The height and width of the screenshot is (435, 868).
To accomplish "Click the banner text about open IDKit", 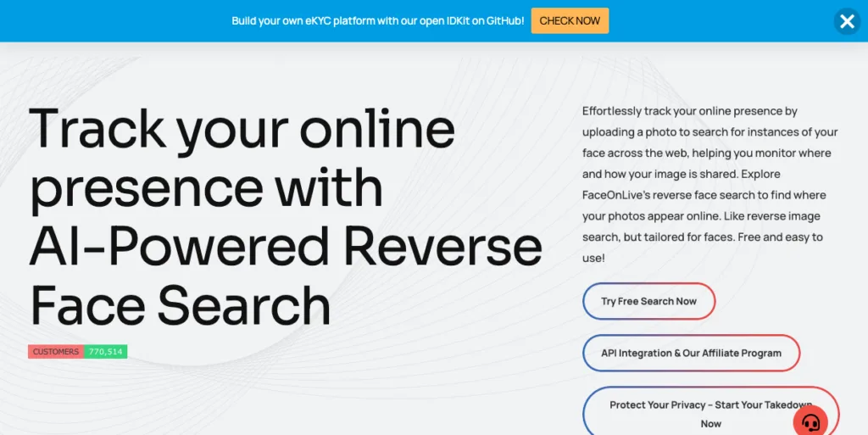I will click(x=377, y=21).
